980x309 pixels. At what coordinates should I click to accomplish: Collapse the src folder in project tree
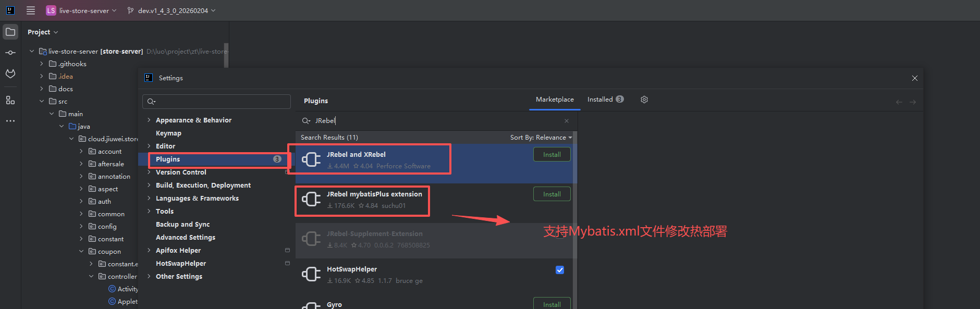(x=42, y=101)
